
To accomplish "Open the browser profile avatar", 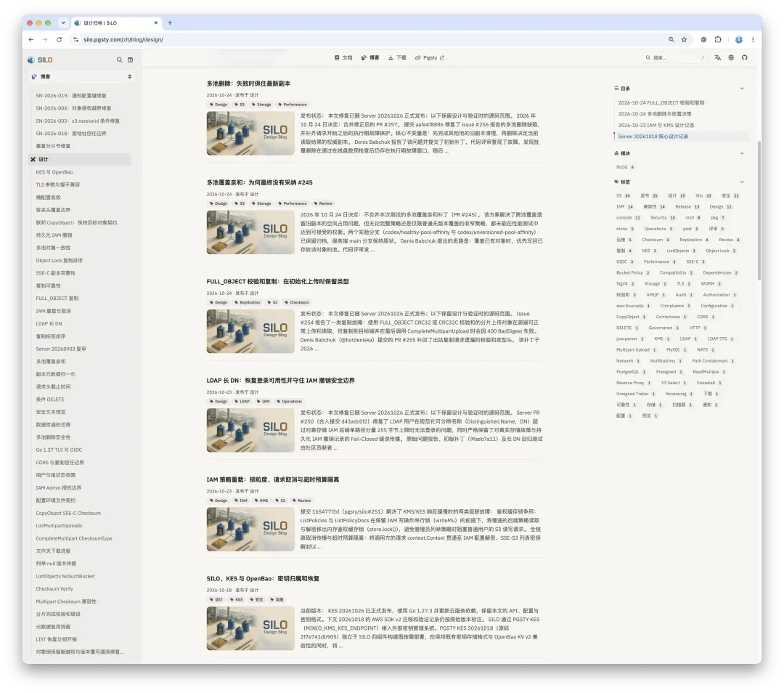I will pos(738,39).
